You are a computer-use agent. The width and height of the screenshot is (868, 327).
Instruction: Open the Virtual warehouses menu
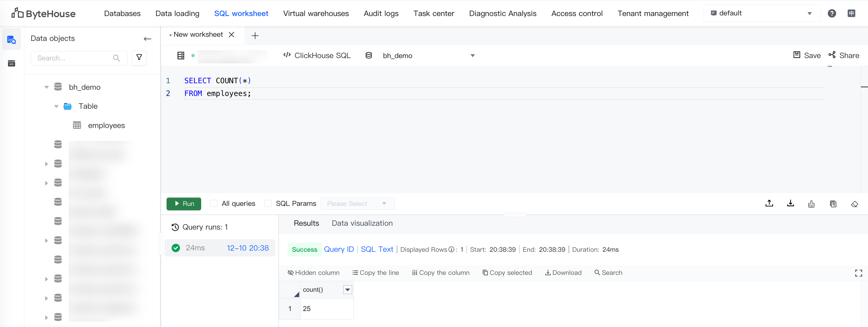(316, 13)
